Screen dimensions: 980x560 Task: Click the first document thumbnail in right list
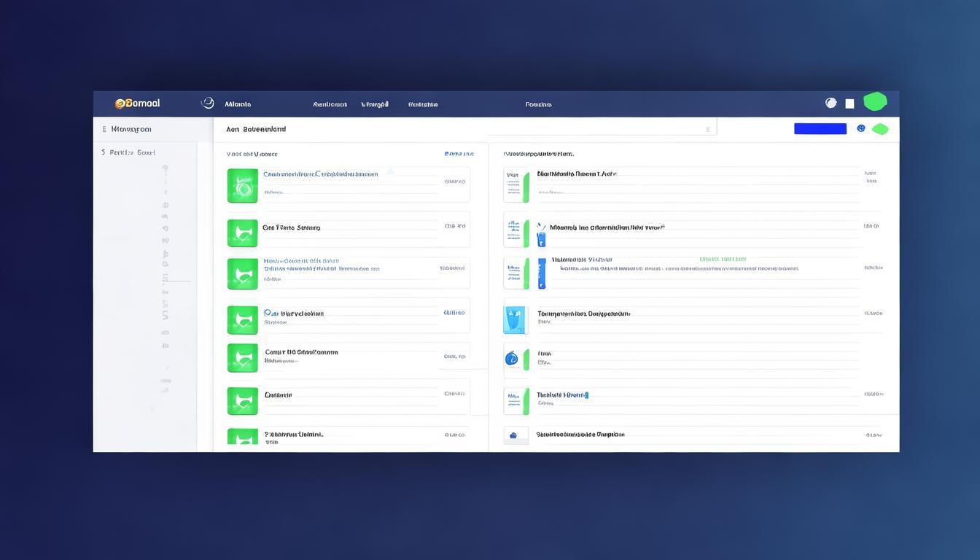click(x=516, y=186)
